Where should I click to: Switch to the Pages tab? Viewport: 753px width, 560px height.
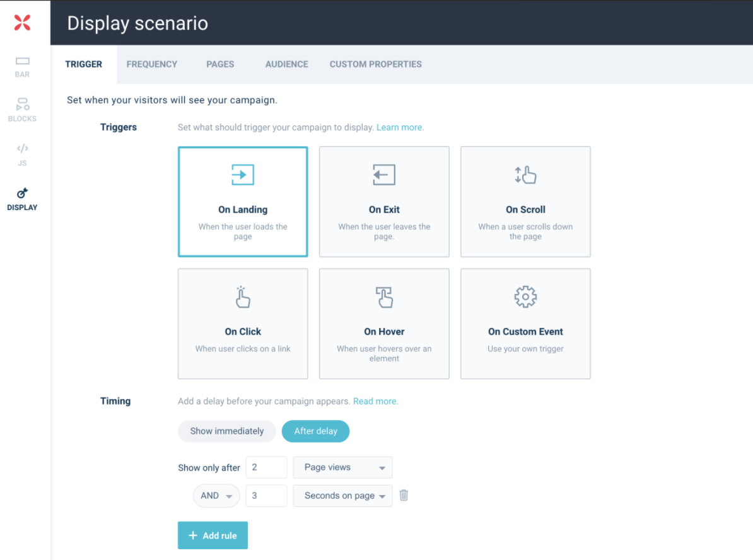pyautogui.click(x=221, y=64)
